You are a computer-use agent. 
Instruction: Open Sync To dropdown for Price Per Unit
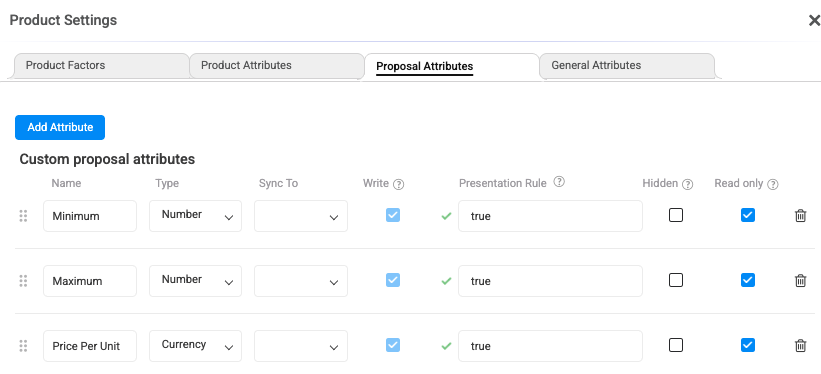tap(301, 346)
